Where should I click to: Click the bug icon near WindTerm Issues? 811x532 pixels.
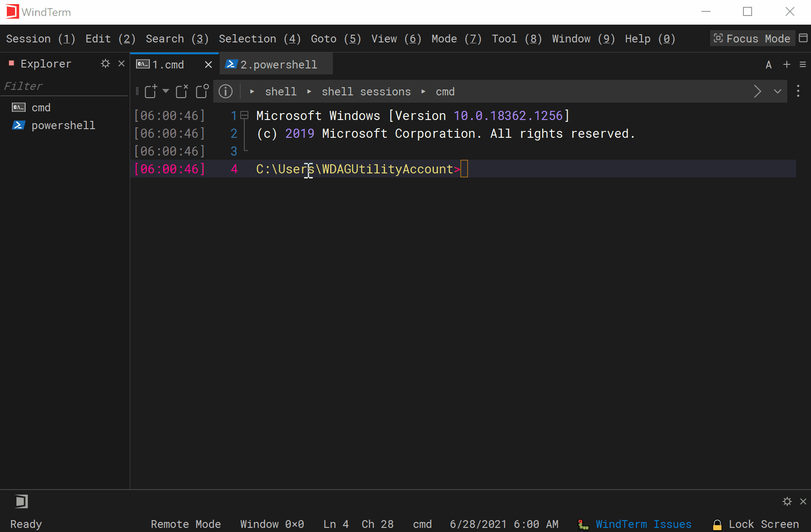pos(583,525)
